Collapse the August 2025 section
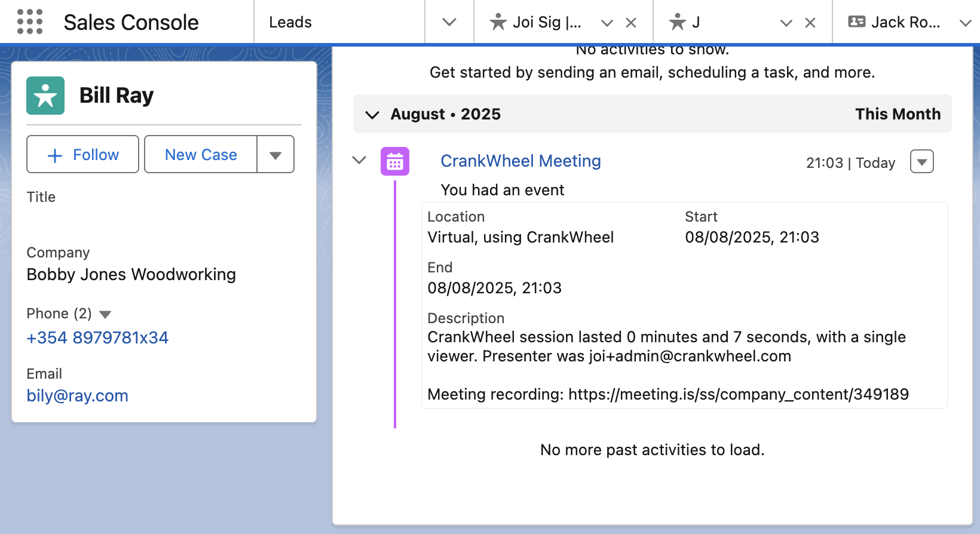The width and height of the screenshot is (980, 534). (372, 115)
